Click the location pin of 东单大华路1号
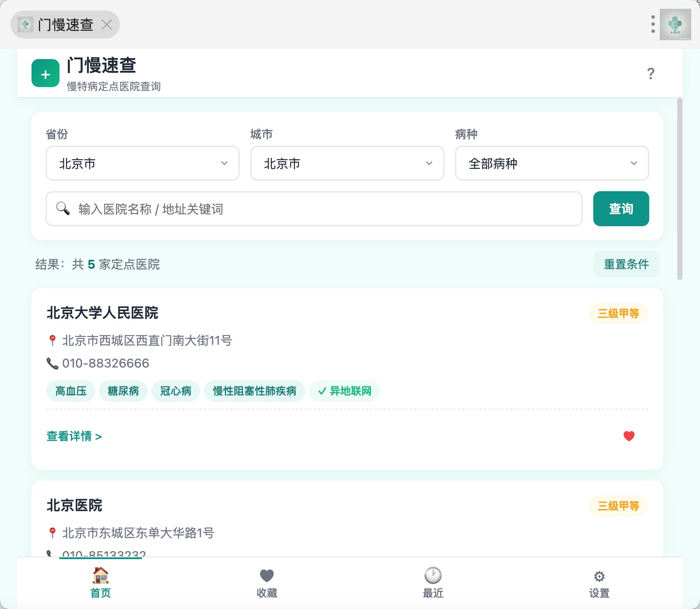The image size is (700, 609). 52,533
